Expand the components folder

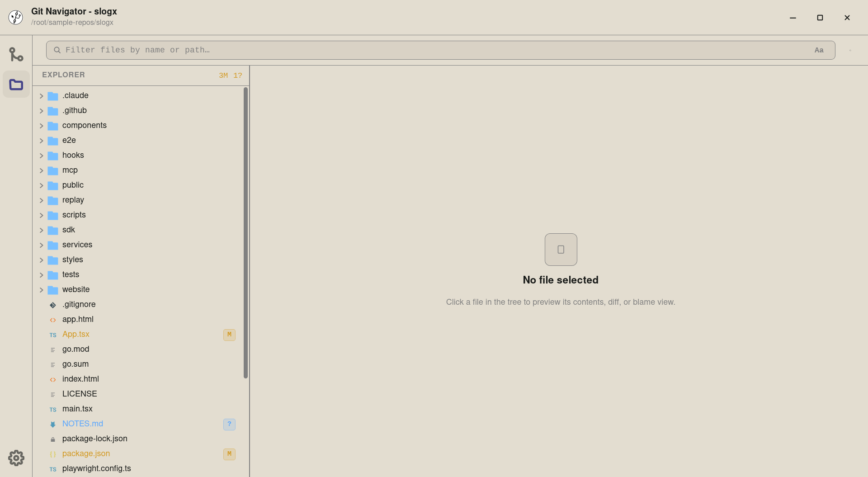[41, 126]
